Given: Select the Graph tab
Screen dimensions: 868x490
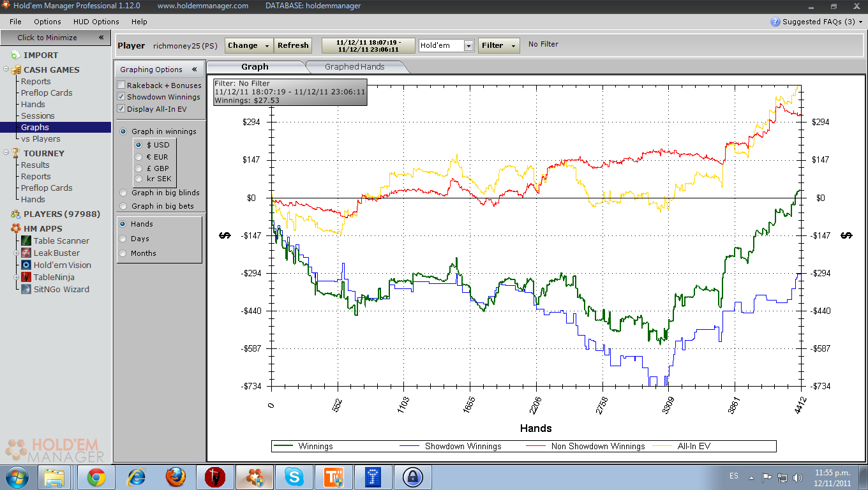Looking at the screenshot, I should [255, 66].
